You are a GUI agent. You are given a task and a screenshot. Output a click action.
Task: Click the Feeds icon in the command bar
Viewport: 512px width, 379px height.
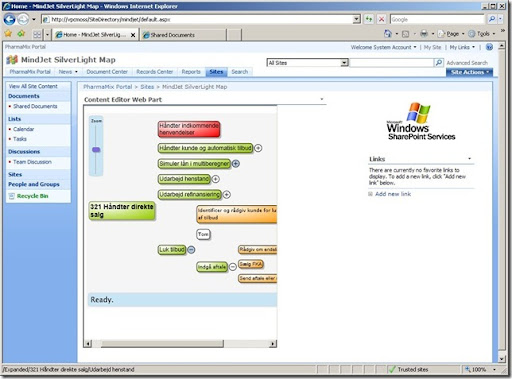pyautogui.click(x=405, y=34)
